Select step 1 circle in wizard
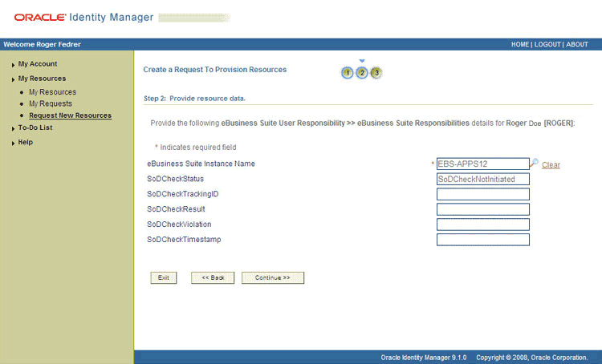The width and height of the screenshot is (602, 364). click(x=347, y=72)
